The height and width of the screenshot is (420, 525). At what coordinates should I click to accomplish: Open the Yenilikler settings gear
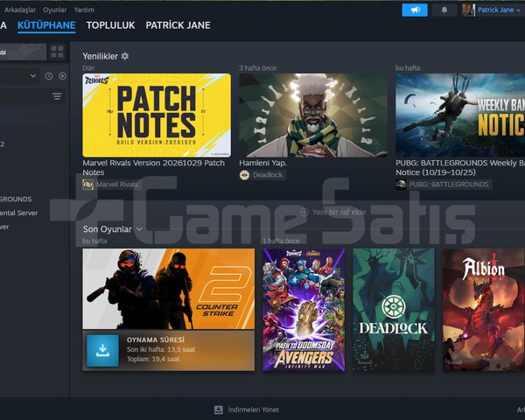pyautogui.click(x=125, y=56)
